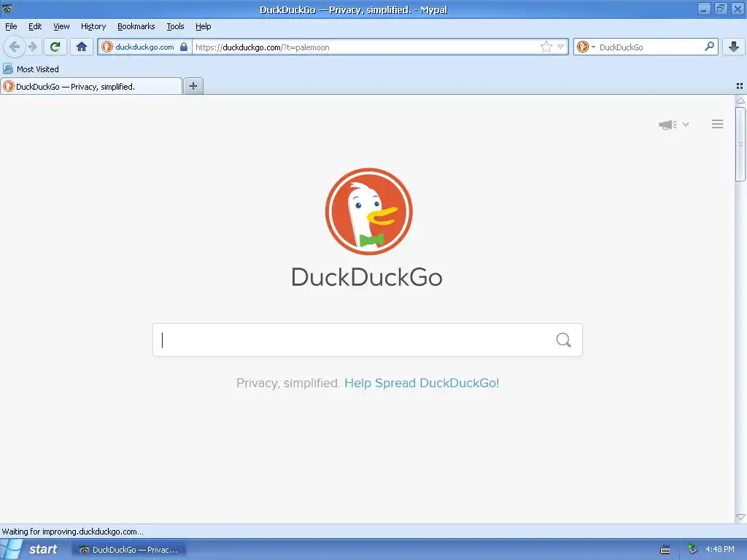Screen dimensions: 747x560
Task: Click the 'Privacy, simplified.' tagline text
Action: (287, 383)
